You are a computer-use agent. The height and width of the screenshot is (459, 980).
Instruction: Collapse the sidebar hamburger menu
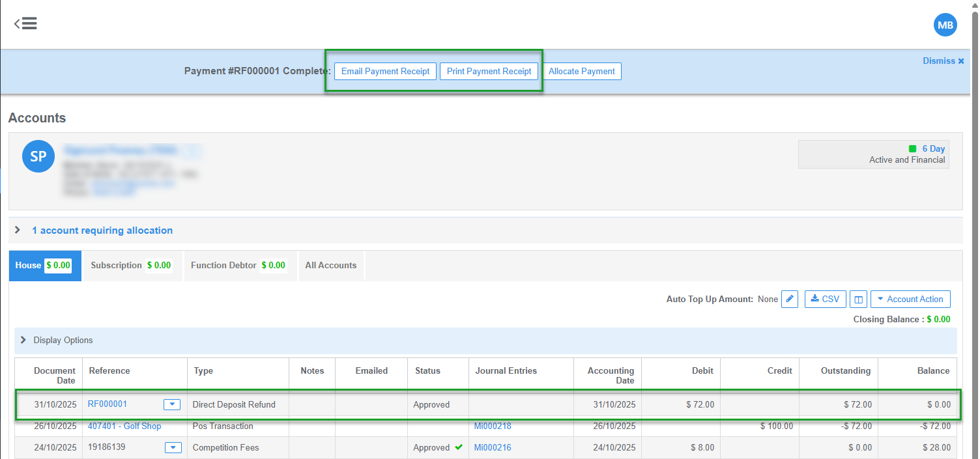pyautogui.click(x=25, y=23)
